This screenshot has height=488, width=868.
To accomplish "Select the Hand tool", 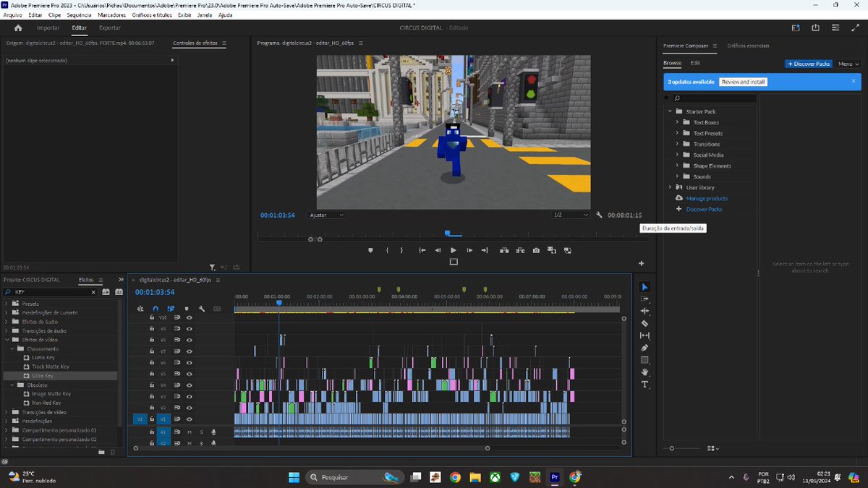I will (x=644, y=372).
